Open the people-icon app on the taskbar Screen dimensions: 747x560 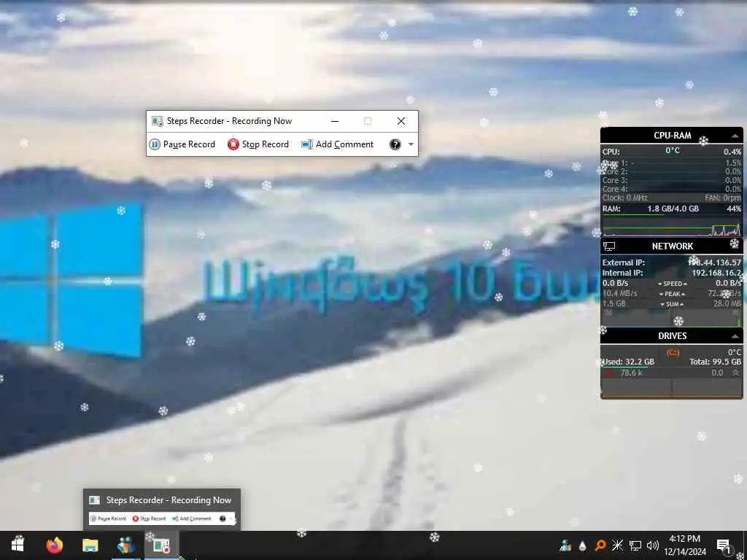tap(126, 545)
